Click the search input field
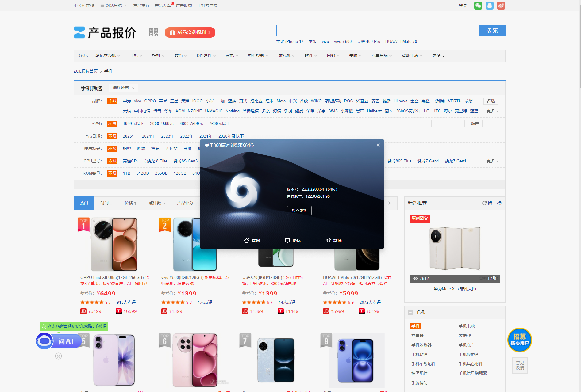Viewport: 581px width, 392px height. pyautogui.click(x=377, y=31)
